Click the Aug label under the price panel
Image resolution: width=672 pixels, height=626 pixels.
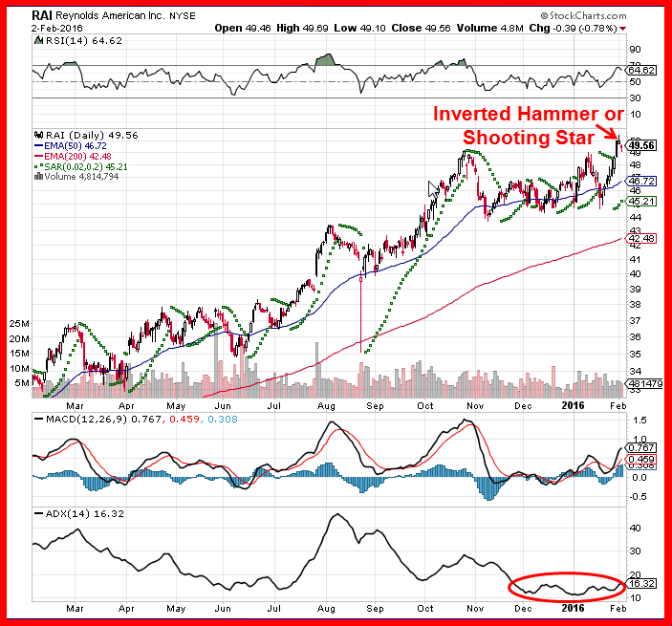tap(326, 406)
